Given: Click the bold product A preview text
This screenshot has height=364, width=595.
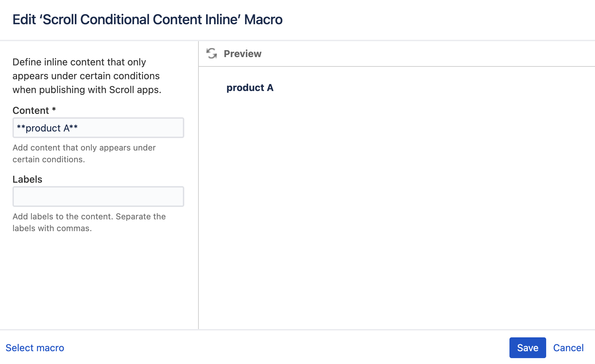Looking at the screenshot, I should point(250,88).
